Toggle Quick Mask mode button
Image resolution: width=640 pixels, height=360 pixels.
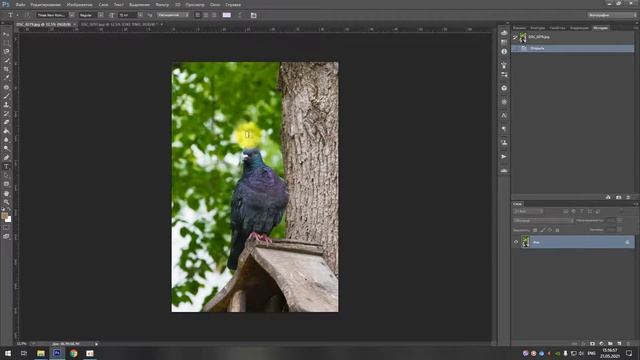6,228
